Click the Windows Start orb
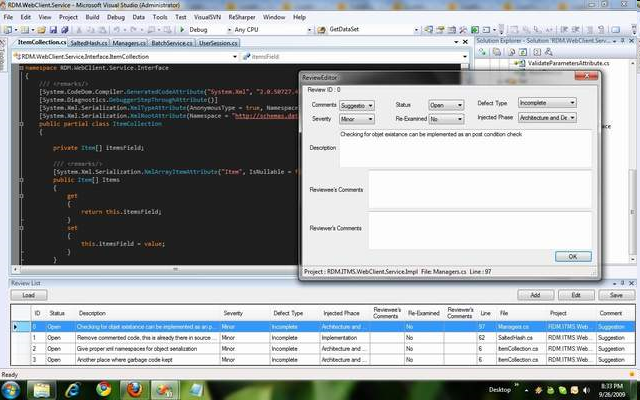The width and height of the screenshot is (640, 400). pos(14,388)
